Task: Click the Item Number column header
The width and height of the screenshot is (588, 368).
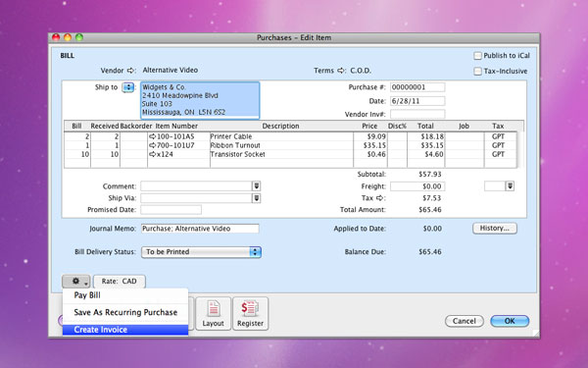Action: click(176, 127)
